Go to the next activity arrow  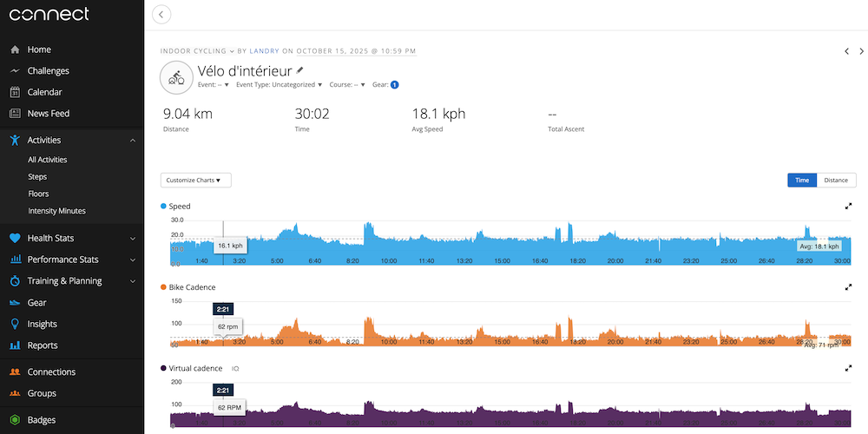click(861, 51)
